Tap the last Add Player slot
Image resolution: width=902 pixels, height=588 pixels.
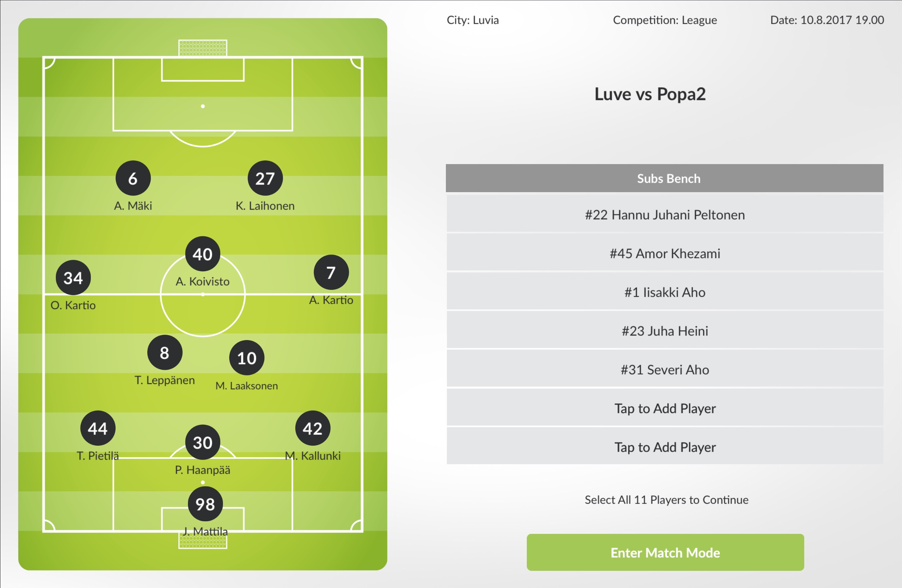(x=665, y=447)
